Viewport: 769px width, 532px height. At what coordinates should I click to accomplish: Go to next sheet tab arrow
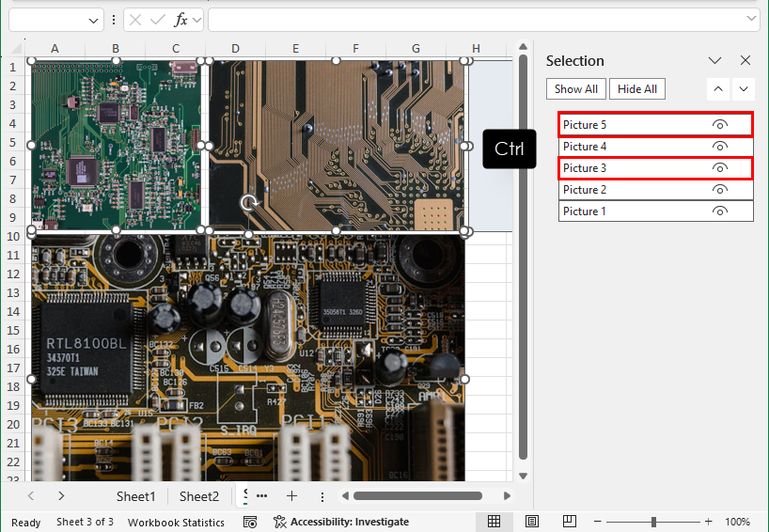(61, 495)
